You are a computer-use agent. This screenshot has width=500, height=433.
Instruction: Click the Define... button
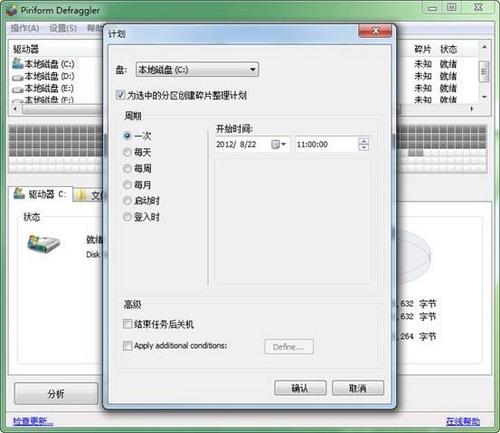(x=289, y=347)
